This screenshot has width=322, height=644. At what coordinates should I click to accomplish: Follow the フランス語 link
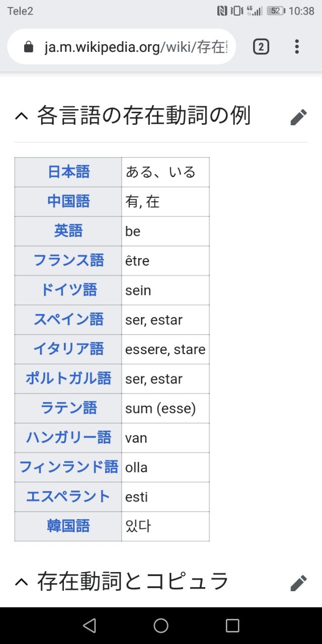point(68,261)
